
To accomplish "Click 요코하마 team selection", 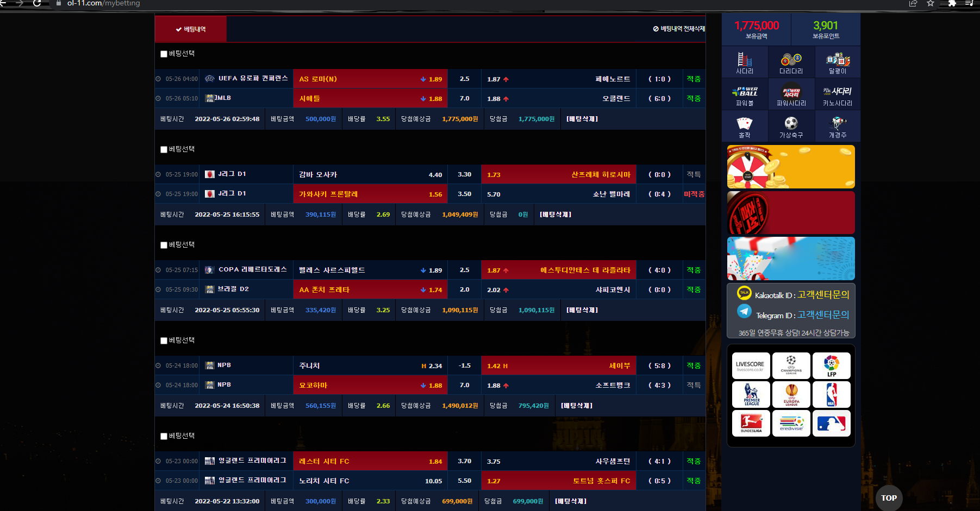I will point(370,385).
